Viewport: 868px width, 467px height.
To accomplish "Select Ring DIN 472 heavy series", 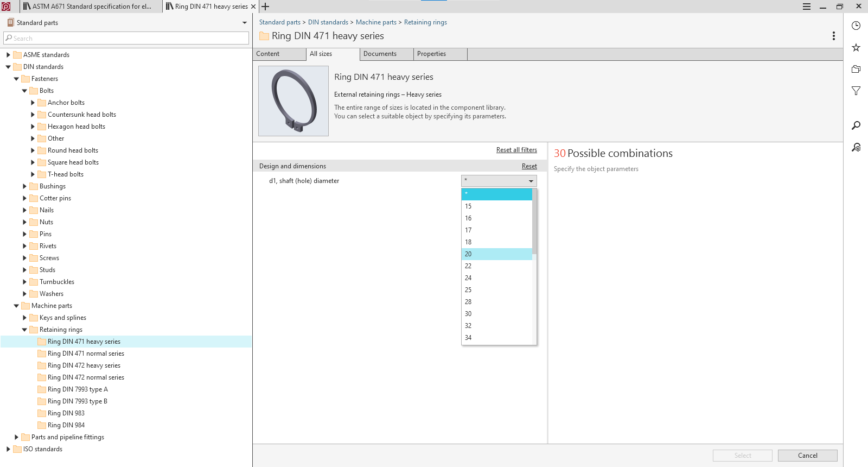I will coord(84,365).
